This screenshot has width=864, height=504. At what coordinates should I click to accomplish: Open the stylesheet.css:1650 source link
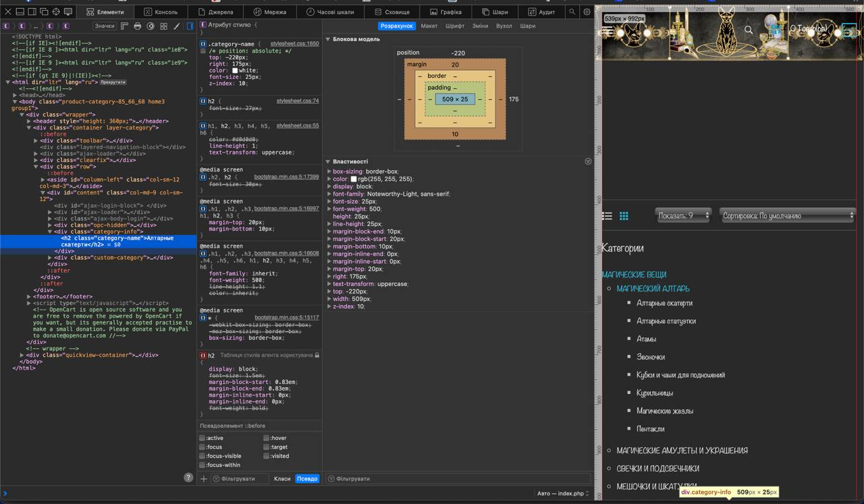point(294,44)
